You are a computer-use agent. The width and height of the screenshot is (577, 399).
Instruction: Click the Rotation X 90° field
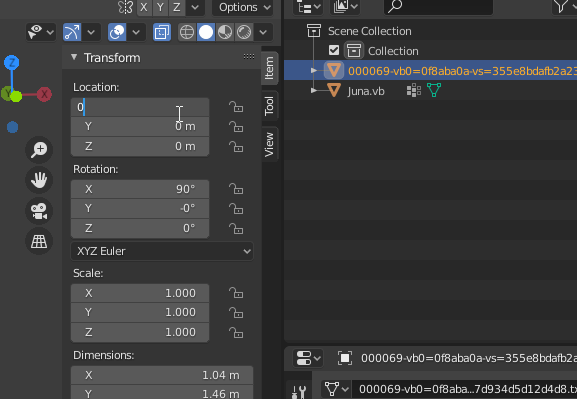point(140,189)
